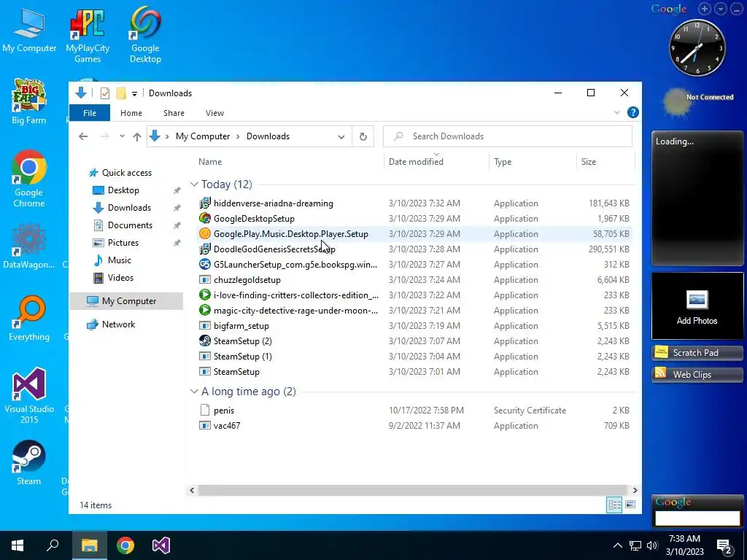Open network status tray icon
Viewport: 747px width, 560px height.
(x=635, y=545)
